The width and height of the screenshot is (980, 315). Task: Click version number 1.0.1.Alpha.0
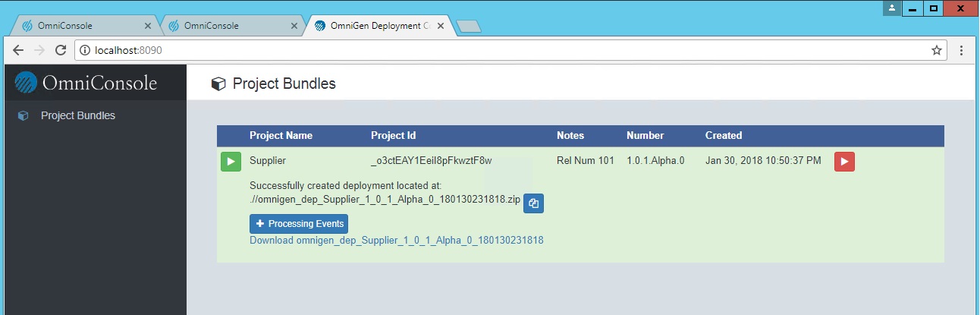click(655, 161)
